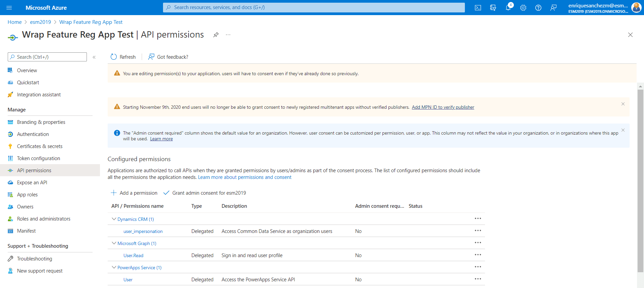
Task: Select API permissions in the sidebar
Action: [x=50, y=171]
